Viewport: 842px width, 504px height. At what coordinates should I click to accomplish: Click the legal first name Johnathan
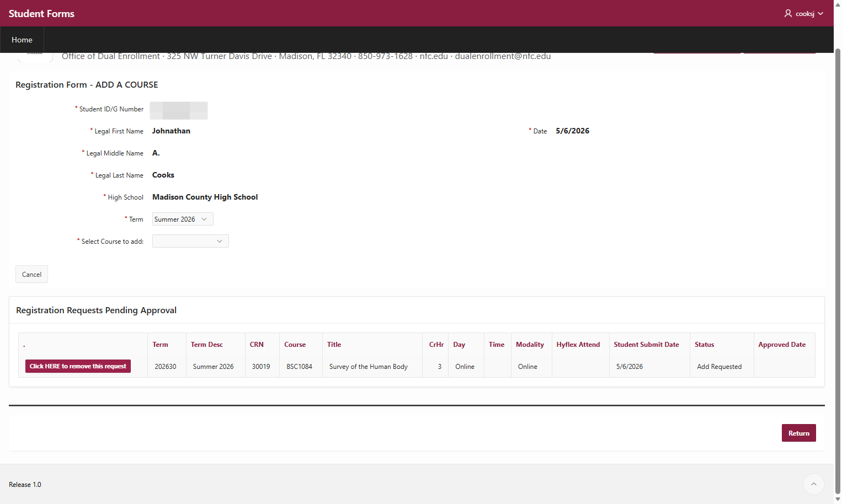[171, 131]
